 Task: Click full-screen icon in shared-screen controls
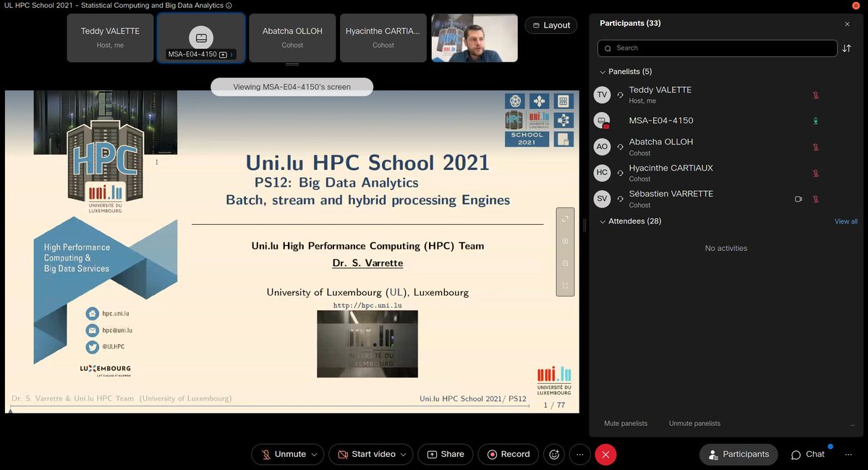[x=565, y=218]
